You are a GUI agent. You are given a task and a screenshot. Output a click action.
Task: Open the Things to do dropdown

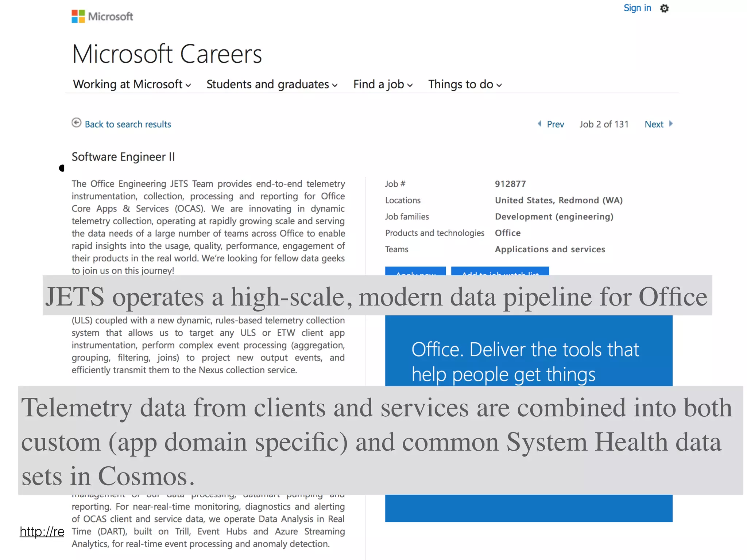pyautogui.click(x=465, y=84)
